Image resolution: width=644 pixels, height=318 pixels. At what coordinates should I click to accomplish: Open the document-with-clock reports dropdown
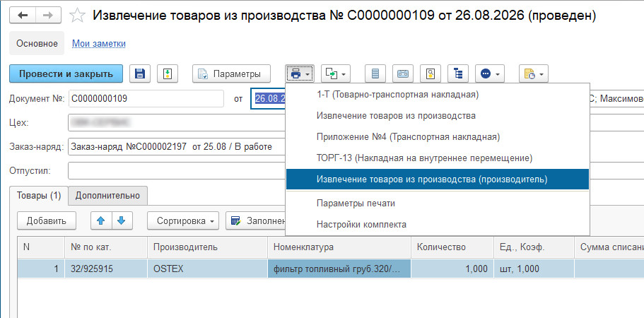[x=534, y=74]
